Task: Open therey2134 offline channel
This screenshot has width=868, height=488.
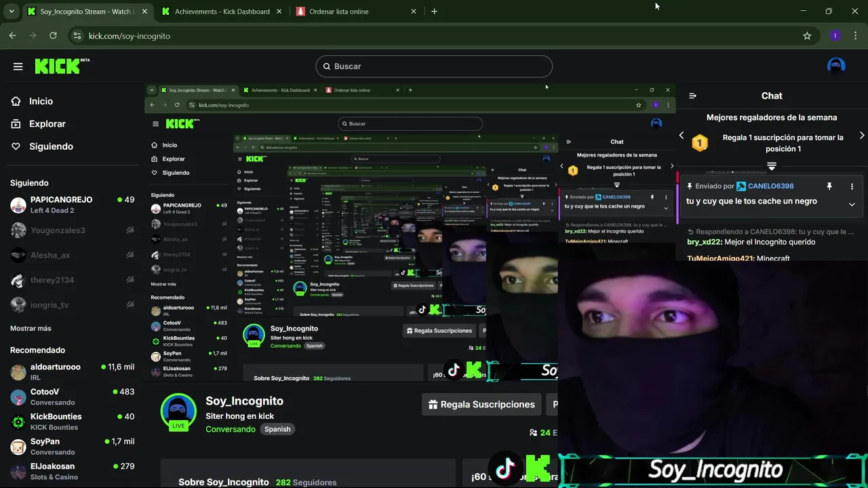Action: pos(72,280)
